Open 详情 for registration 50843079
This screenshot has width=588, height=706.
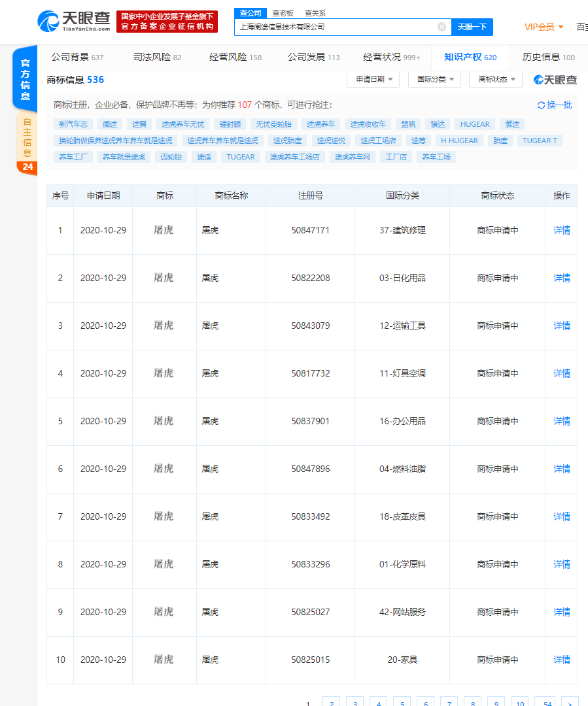click(x=561, y=326)
